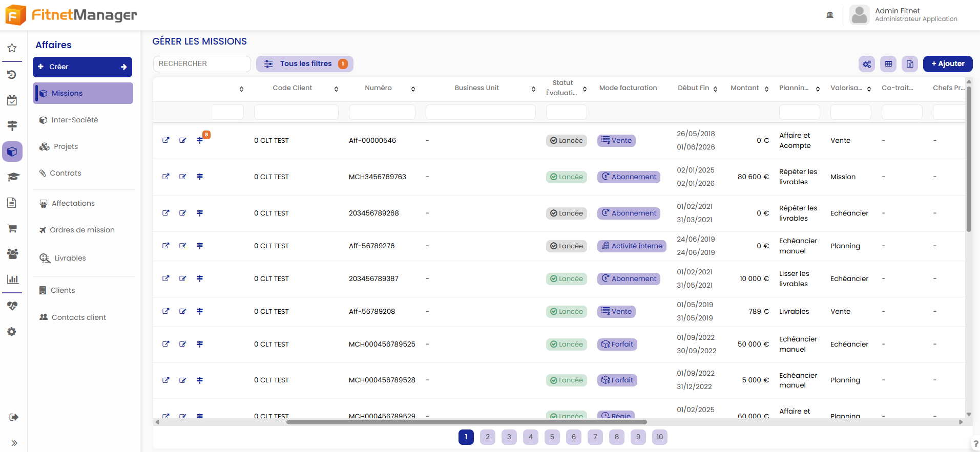This screenshot has height=452, width=980.
Task: Open bar chart reports icon
Action: tap(12, 279)
